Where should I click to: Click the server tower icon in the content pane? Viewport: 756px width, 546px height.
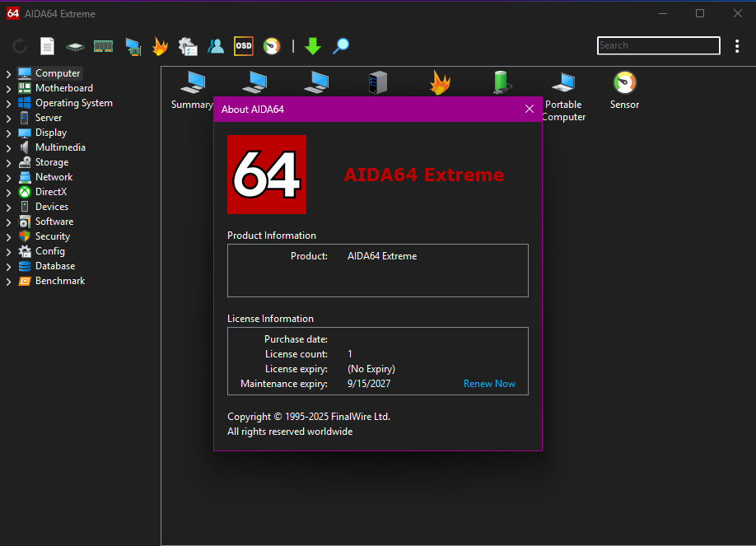[378, 82]
